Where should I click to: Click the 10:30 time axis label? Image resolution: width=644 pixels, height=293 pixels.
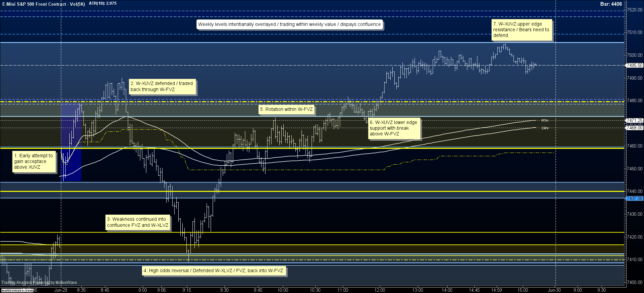315,290
